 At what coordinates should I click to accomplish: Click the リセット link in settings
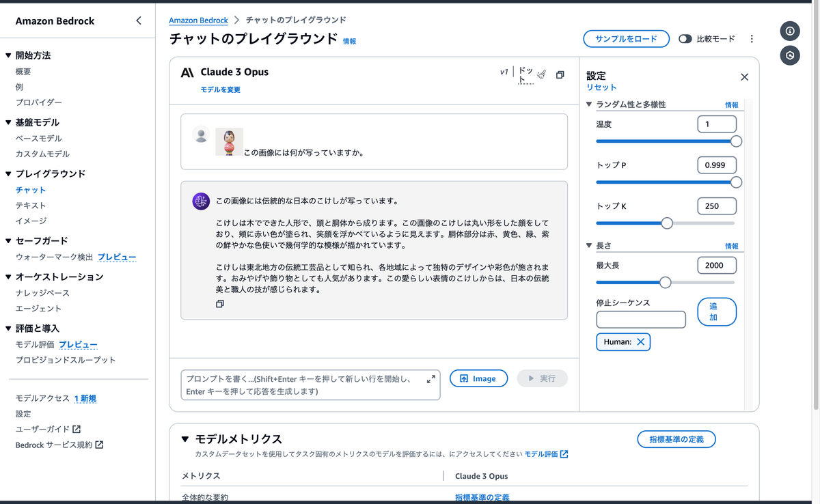click(601, 87)
